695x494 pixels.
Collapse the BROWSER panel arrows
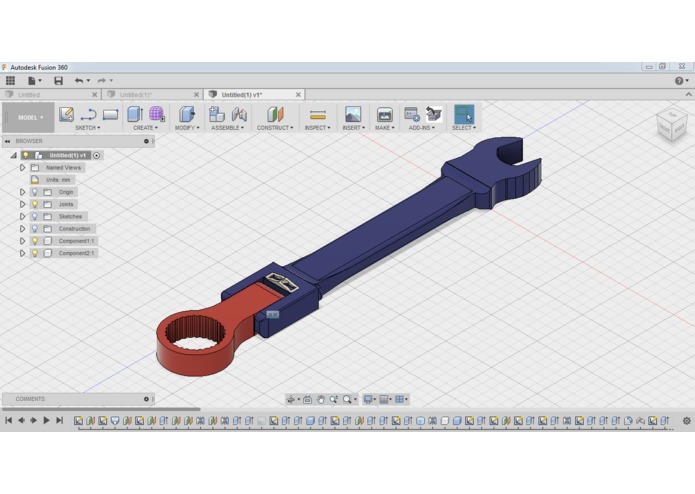tap(7, 141)
